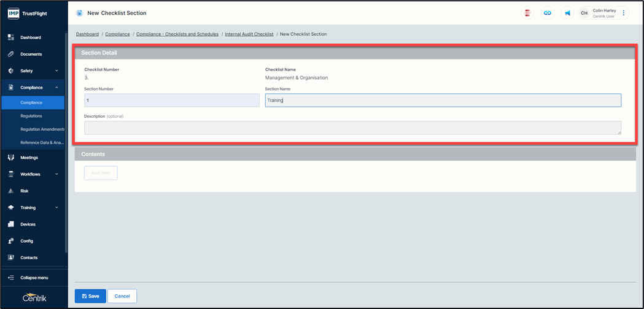
Task: Expand the Safety menu chevron
Action: point(56,71)
